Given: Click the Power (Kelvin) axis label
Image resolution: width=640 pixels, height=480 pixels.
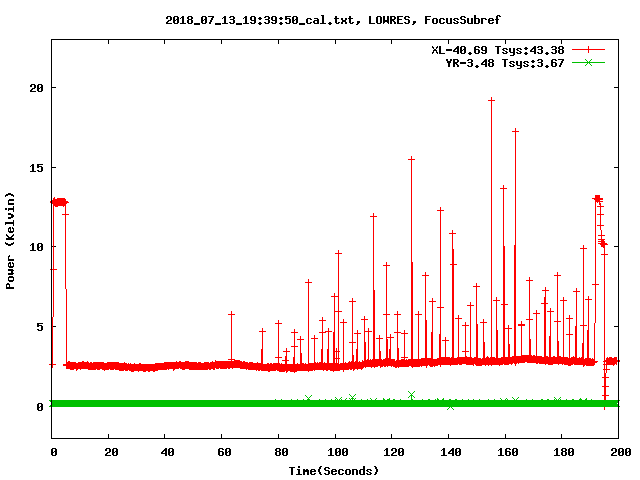Looking at the screenshot, I should 10,241.
